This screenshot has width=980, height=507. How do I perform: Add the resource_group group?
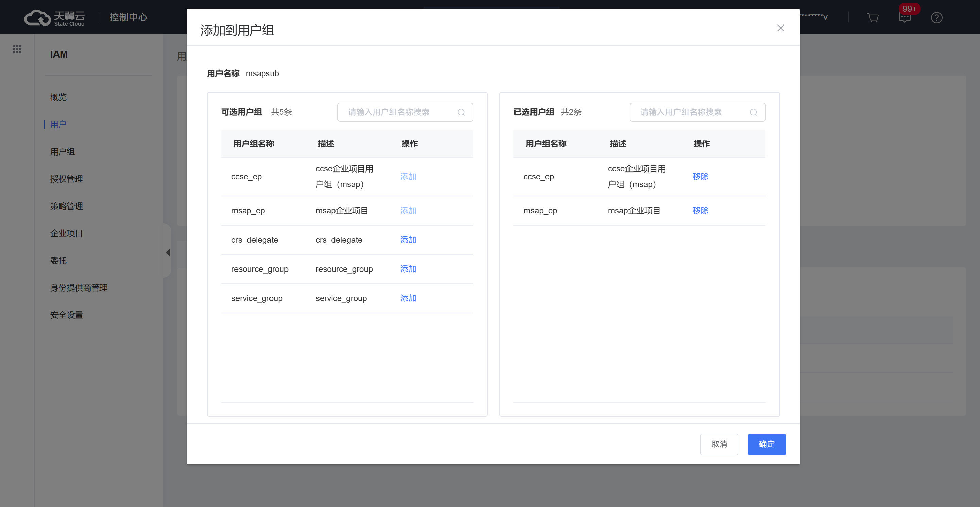(408, 269)
